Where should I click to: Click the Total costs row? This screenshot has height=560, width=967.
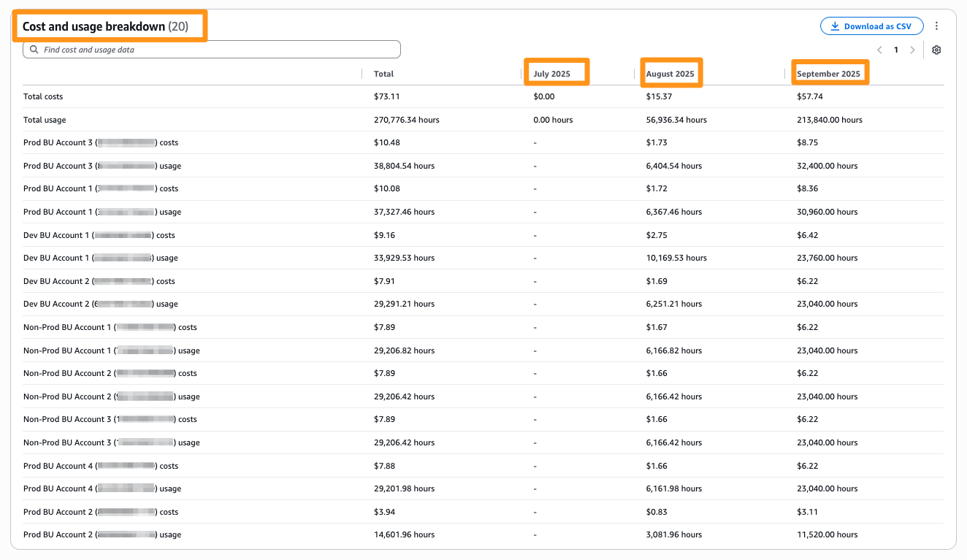(42, 96)
